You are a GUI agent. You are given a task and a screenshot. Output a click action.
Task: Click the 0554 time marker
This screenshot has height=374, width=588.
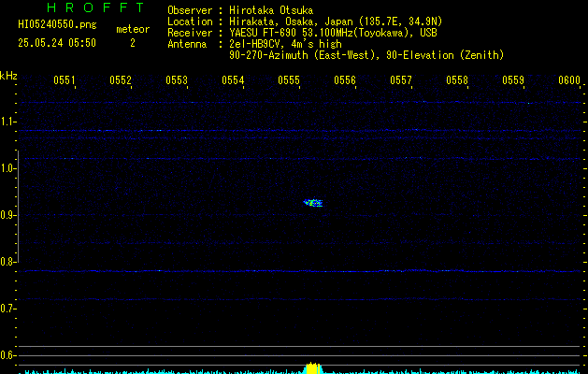pos(233,80)
